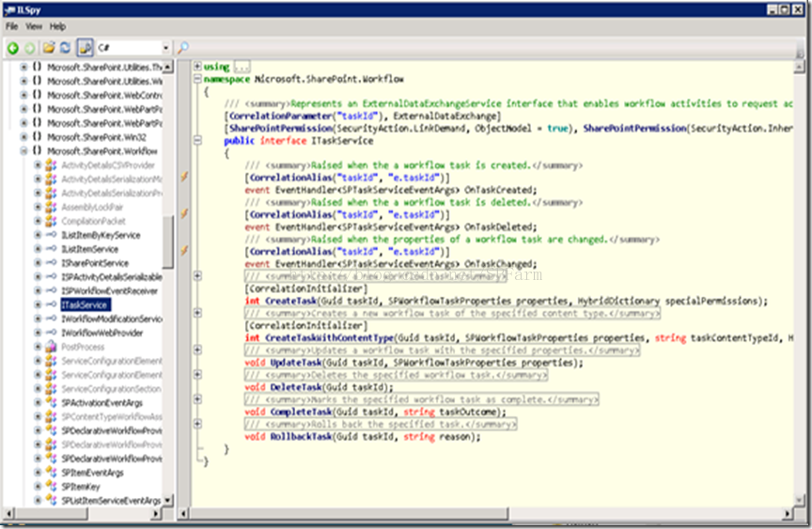812x529 pixels.
Task: Click the ITaskService interface icon
Action: click(52, 304)
